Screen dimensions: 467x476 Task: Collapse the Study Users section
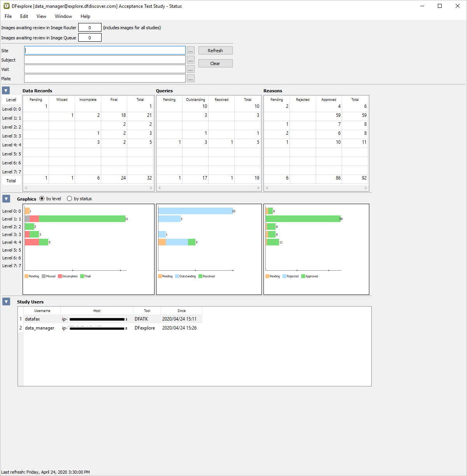coord(6,302)
